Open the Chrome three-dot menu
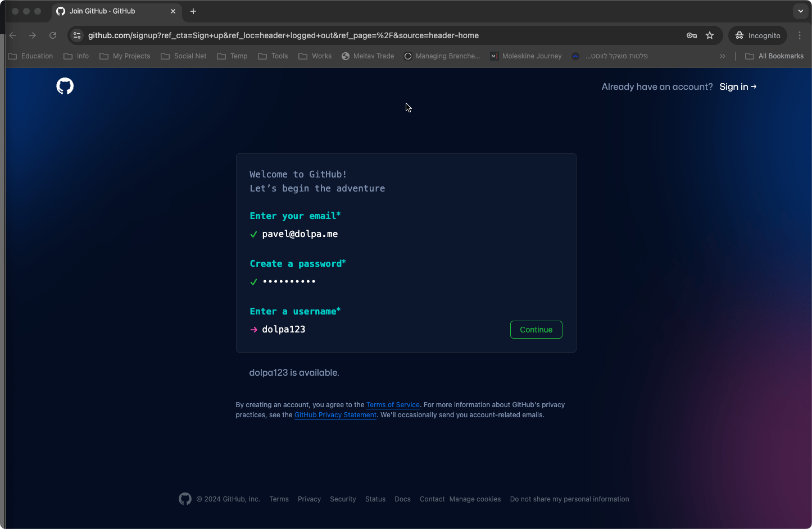The width and height of the screenshot is (812, 529). pos(800,35)
